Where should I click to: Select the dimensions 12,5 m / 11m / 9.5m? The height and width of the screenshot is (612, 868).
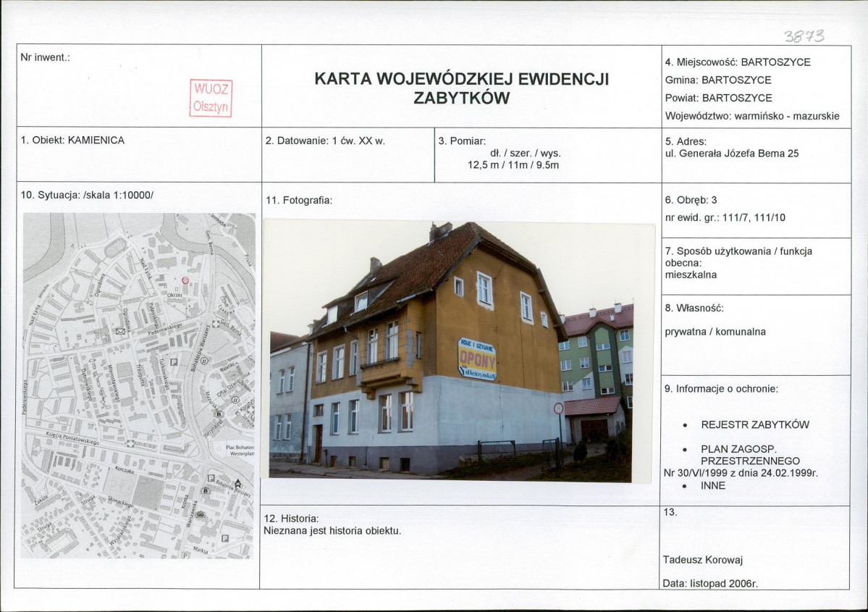coord(513,165)
